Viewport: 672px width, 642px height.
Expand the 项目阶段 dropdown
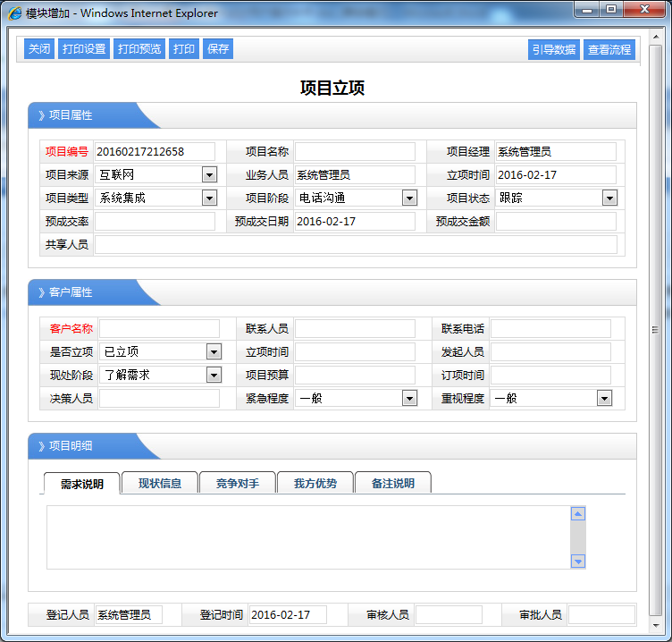409,199
